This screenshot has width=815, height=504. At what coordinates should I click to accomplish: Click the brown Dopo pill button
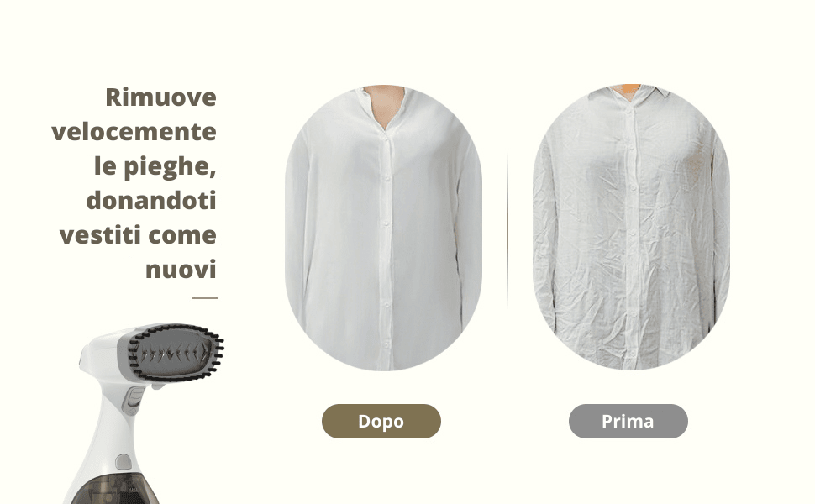(381, 421)
